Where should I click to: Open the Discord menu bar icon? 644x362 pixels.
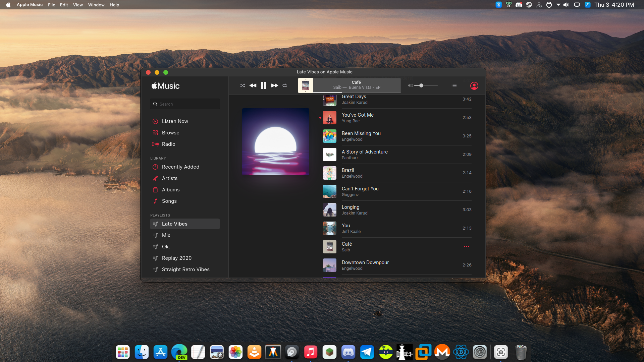[519, 5]
